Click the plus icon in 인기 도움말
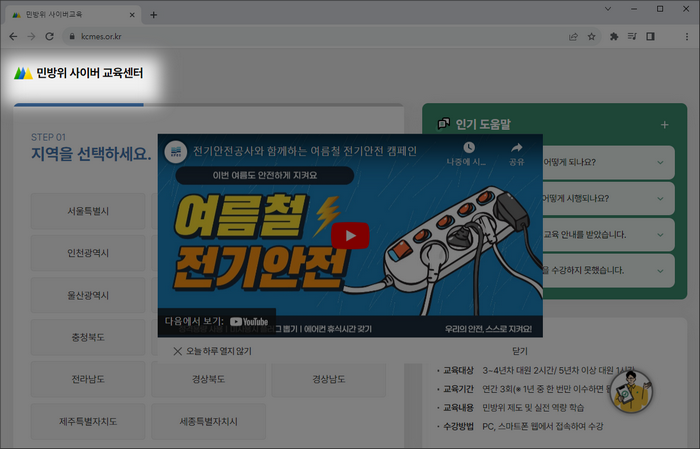 pyautogui.click(x=664, y=125)
